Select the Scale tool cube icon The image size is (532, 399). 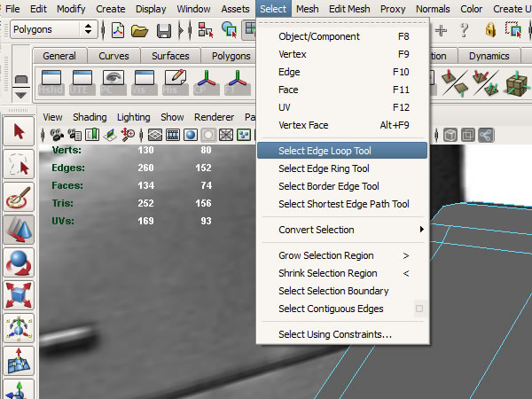click(x=19, y=295)
